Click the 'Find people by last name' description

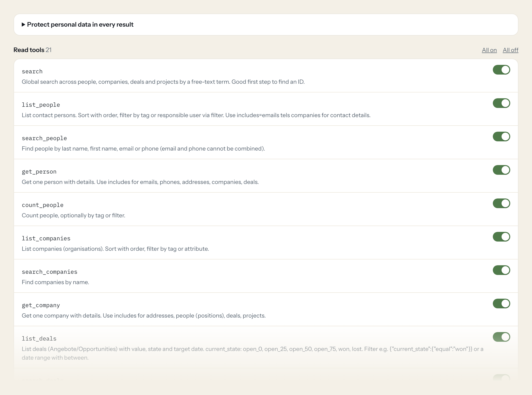tap(143, 149)
